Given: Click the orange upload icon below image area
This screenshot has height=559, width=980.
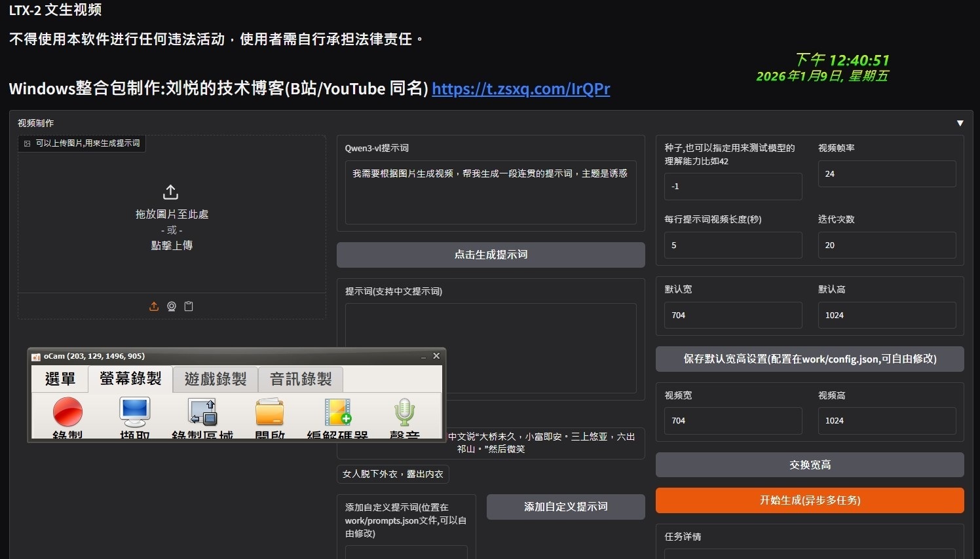Looking at the screenshot, I should (x=154, y=306).
